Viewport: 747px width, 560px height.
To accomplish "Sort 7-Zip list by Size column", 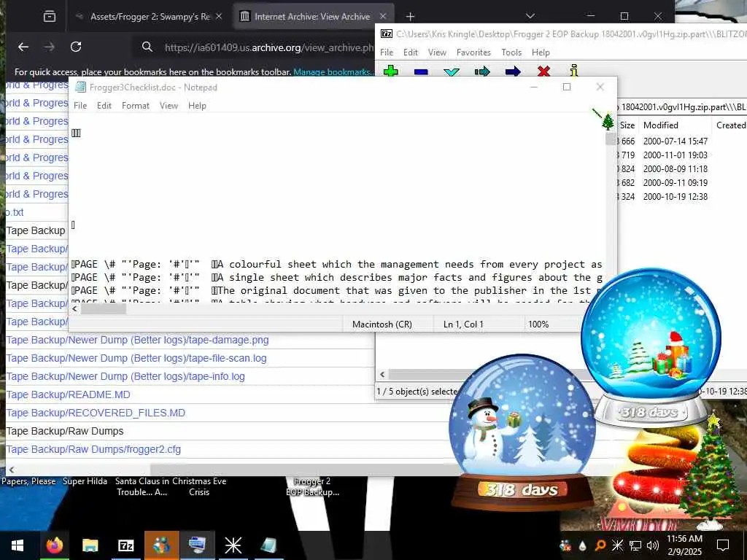I will click(x=627, y=125).
